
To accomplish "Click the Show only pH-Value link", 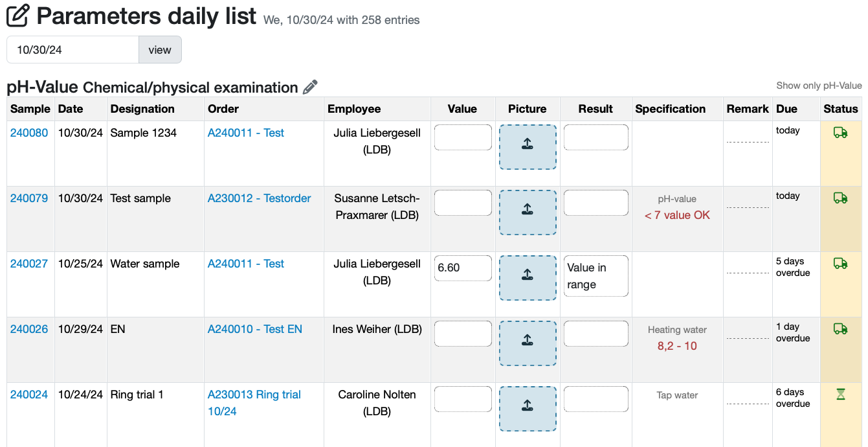I will (819, 86).
